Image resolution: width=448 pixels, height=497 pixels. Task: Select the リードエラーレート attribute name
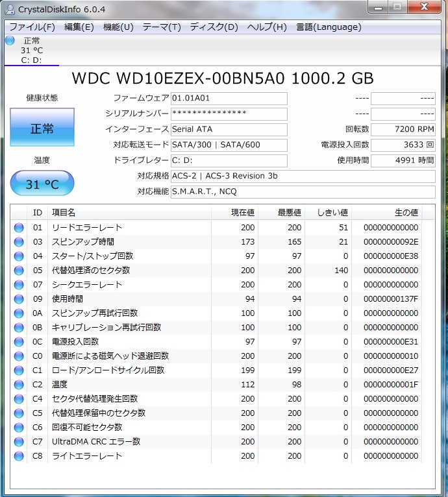click(x=87, y=228)
